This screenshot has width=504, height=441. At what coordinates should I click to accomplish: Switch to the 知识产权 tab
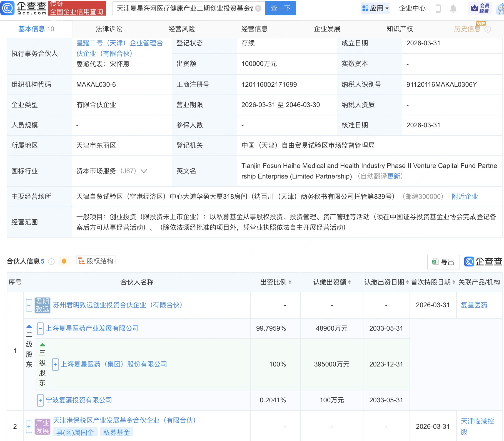tap(399, 29)
